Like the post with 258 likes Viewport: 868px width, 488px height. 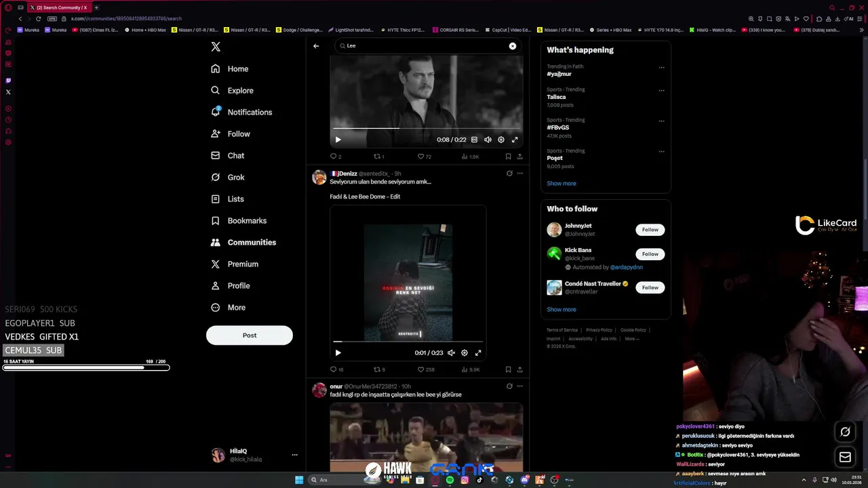[x=426, y=369]
